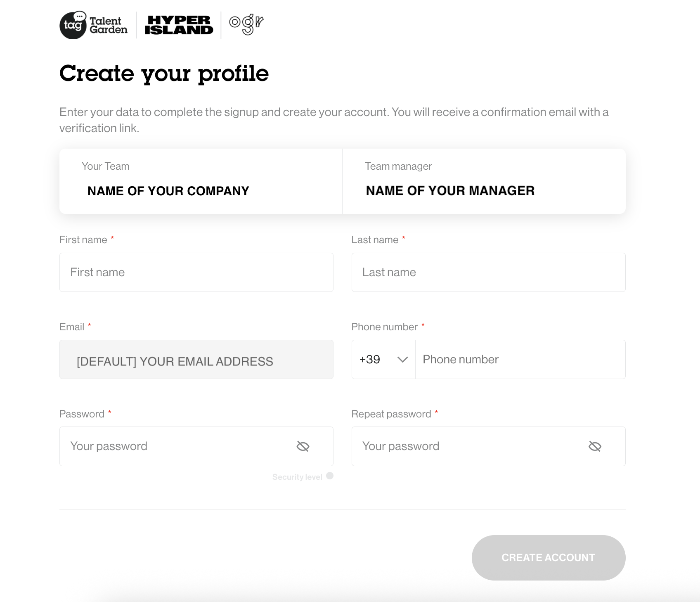This screenshot has width=700, height=602.
Task: Click the Talent Garden logo
Action: pos(94,25)
